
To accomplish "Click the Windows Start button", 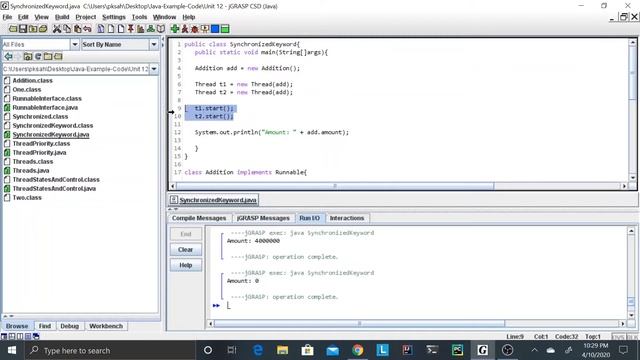I will (12, 350).
